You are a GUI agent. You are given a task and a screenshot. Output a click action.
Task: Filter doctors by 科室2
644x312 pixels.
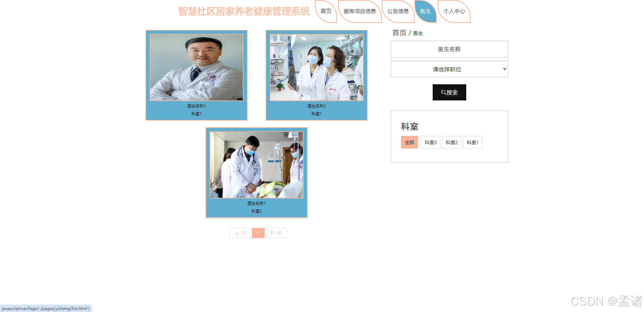pos(451,142)
